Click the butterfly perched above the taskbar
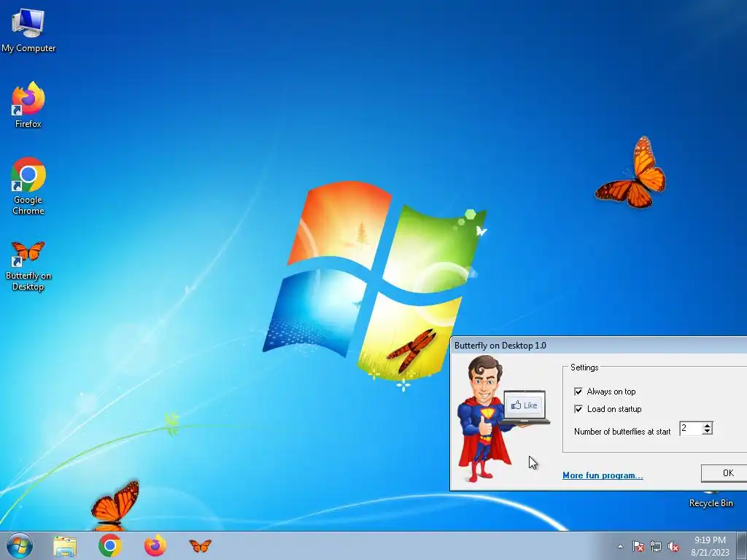 pyautogui.click(x=115, y=505)
